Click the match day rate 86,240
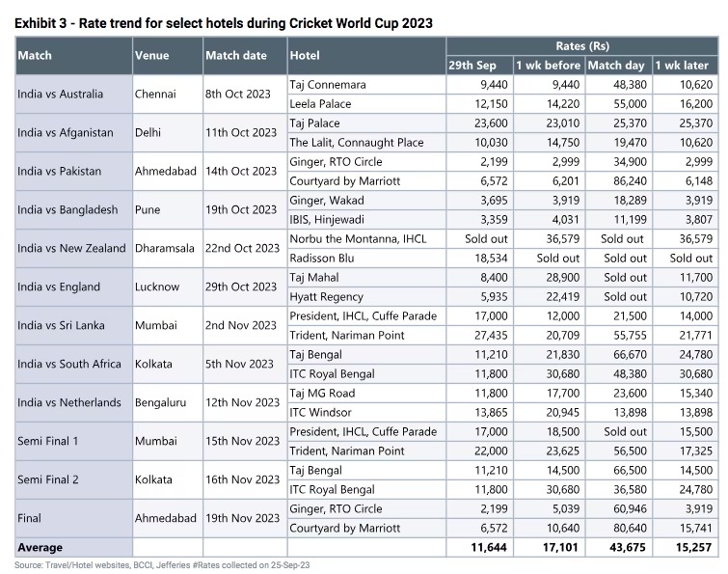 [618, 181]
